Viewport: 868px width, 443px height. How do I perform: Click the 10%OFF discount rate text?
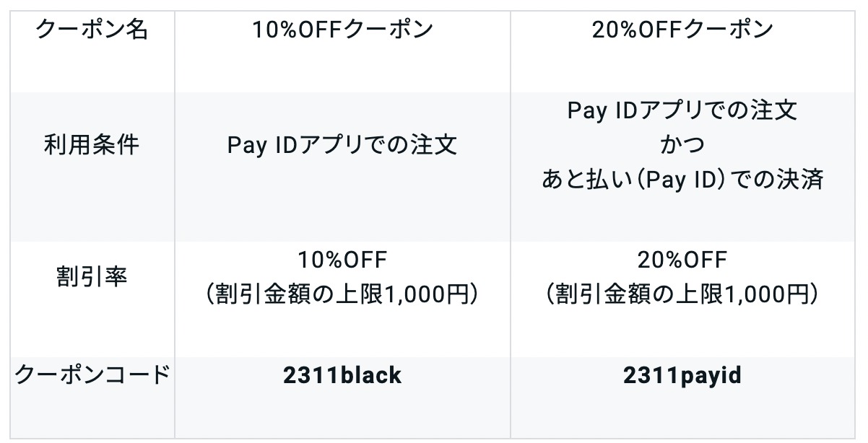[x=342, y=259]
